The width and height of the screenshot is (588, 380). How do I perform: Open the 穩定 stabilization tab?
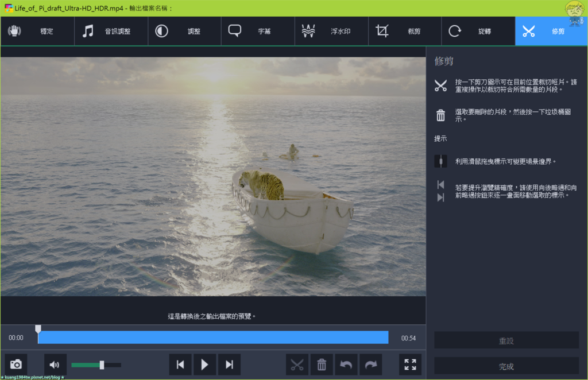(x=37, y=31)
